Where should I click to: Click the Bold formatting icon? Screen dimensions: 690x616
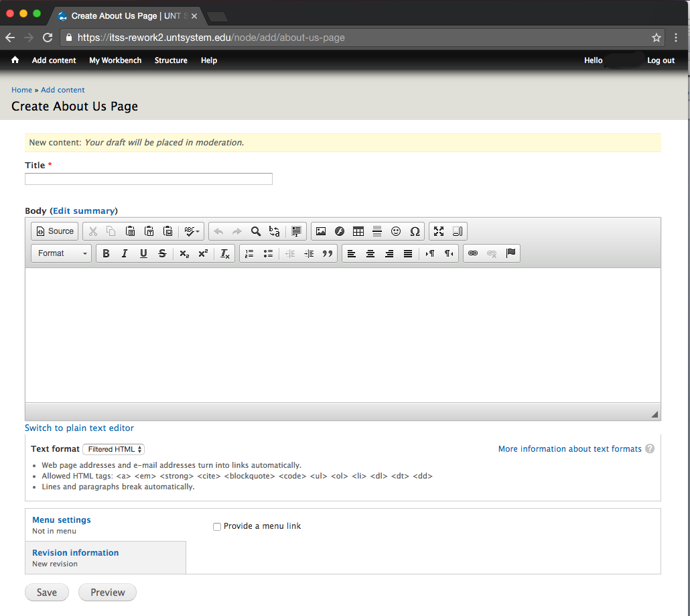tap(106, 253)
